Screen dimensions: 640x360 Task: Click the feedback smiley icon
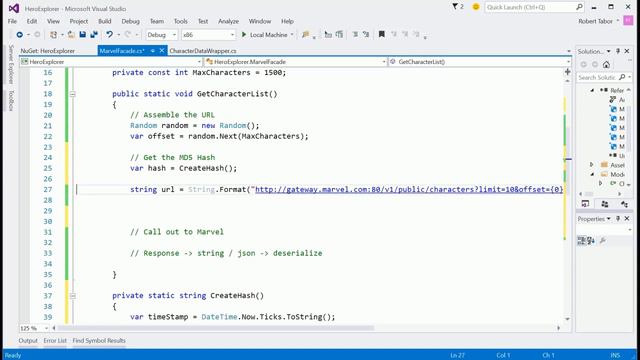[x=476, y=7]
